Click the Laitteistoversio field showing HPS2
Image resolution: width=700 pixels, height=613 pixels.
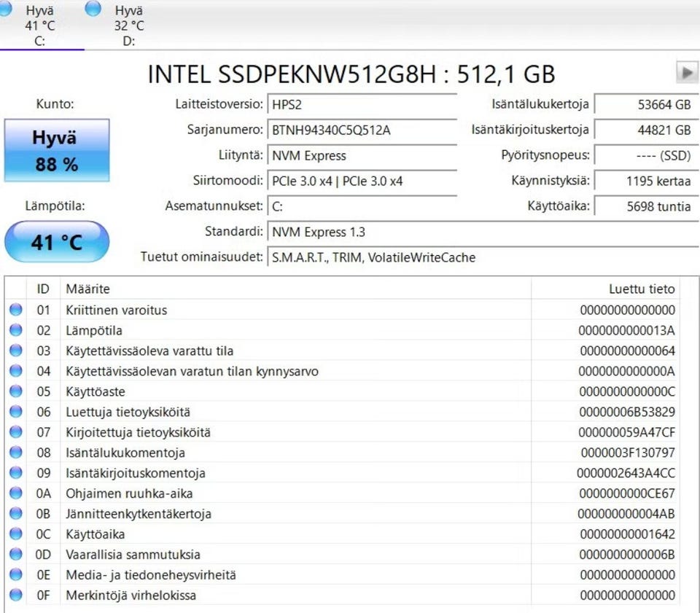(362, 104)
